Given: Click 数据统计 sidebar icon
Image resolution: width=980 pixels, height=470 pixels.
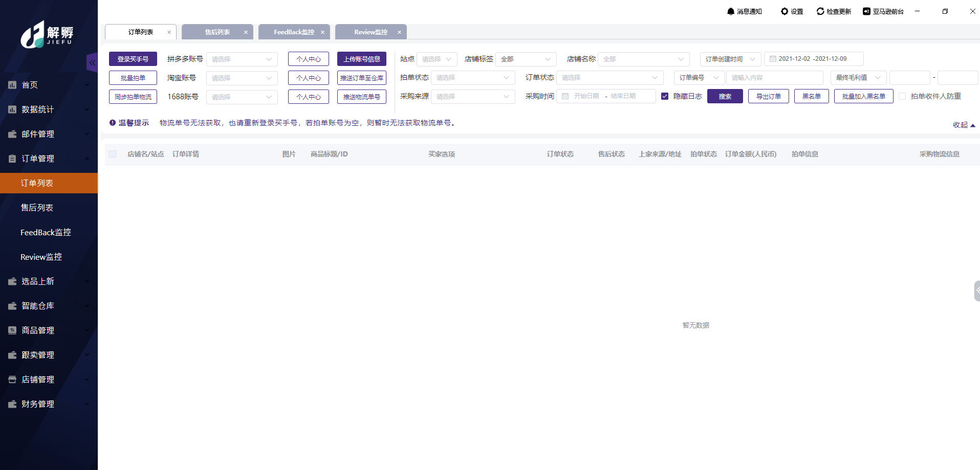Looking at the screenshot, I should [12, 109].
